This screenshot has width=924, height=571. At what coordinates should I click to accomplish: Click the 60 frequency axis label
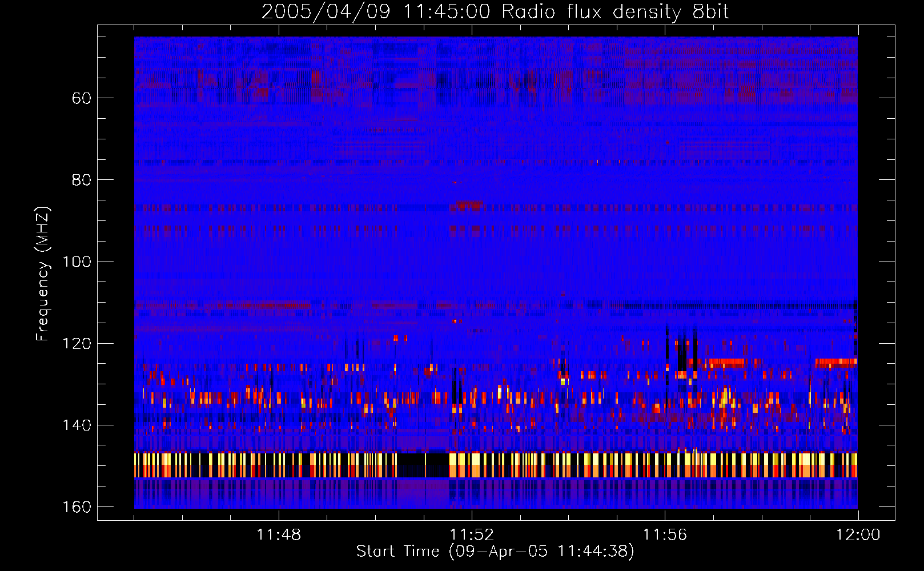[82, 98]
